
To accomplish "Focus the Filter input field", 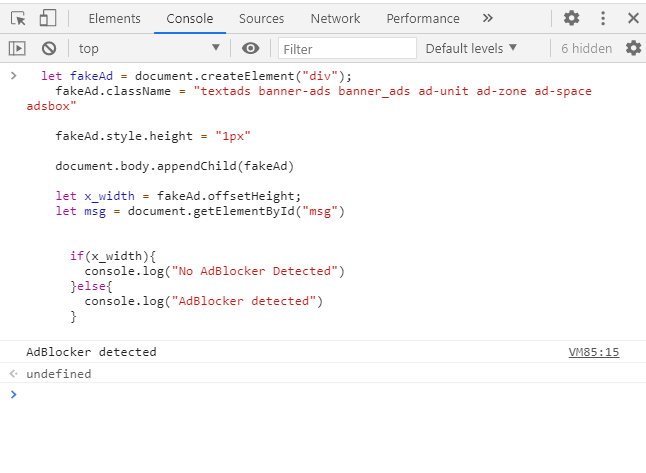I will [347, 49].
